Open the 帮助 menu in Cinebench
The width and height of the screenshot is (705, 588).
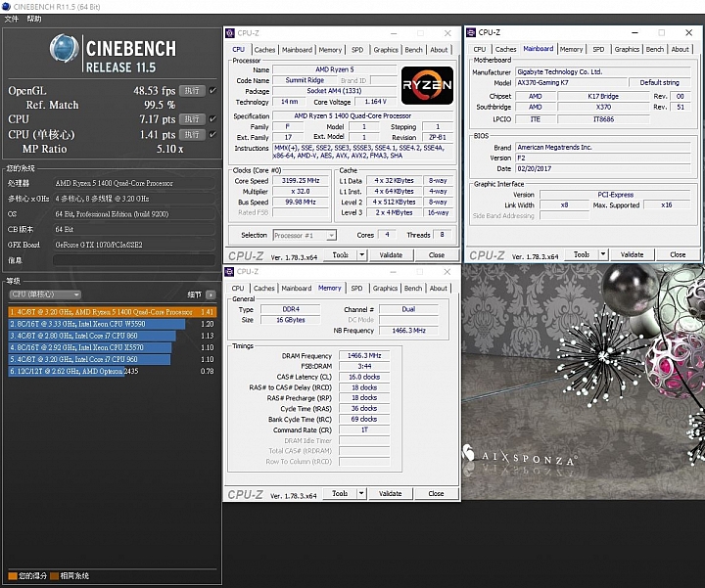(33, 19)
